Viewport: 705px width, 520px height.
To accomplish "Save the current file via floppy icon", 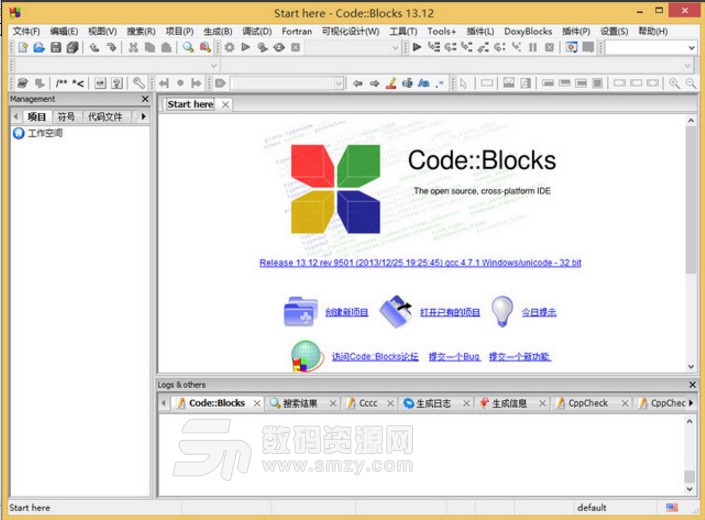I will pos(56,47).
